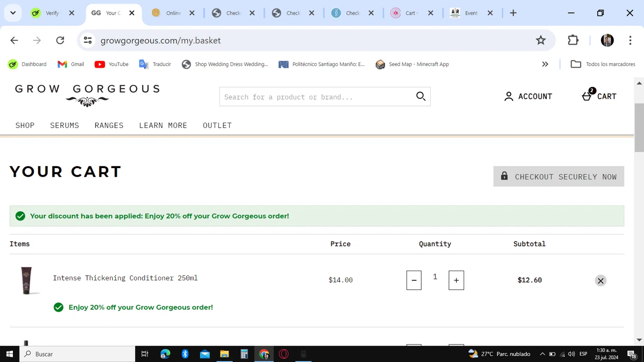
Task: Click the Checkout Securely Now button
Action: pos(559,176)
